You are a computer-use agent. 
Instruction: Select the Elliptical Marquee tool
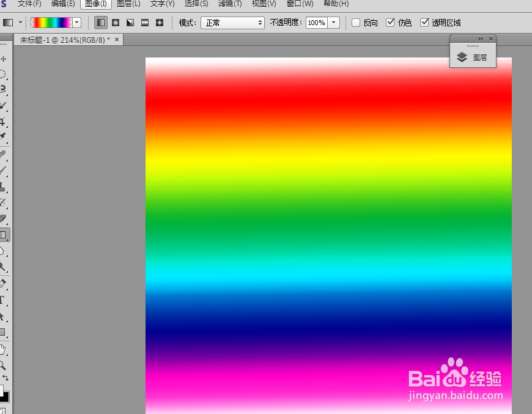tap(2, 74)
